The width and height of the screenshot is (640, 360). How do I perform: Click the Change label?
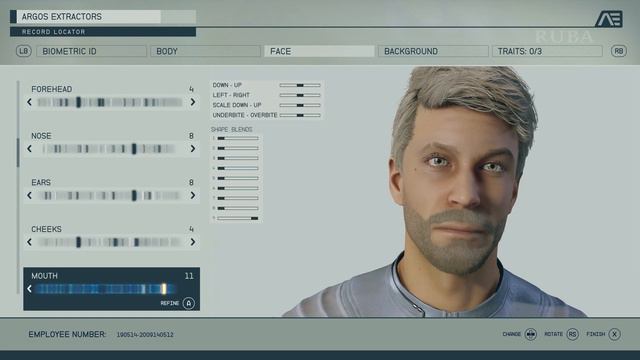[x=511, y=334]
